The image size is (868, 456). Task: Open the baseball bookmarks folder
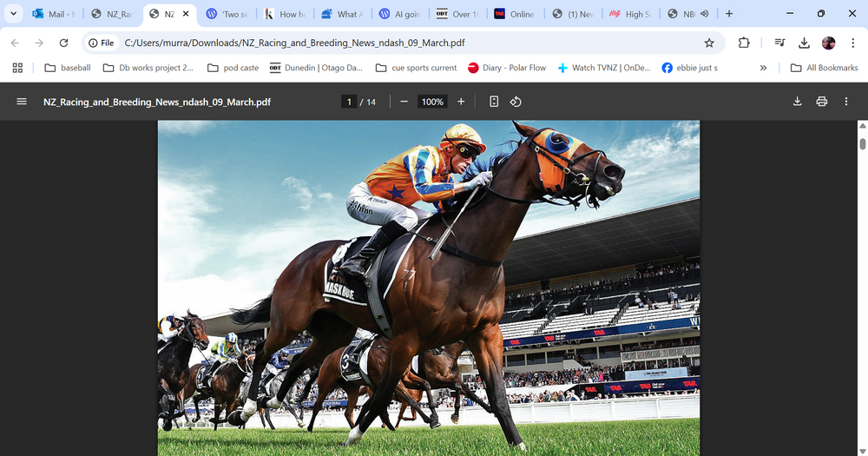coord(67,68)
